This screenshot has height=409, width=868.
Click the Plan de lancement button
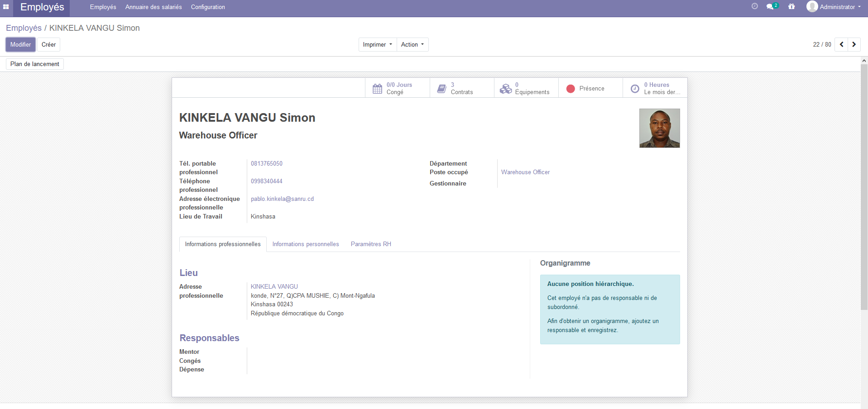[x=35, y=64]
